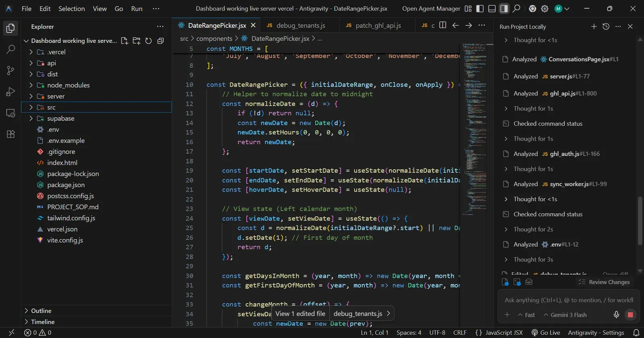
Task: Open the Run and Debug view
Action: [11, 92]
